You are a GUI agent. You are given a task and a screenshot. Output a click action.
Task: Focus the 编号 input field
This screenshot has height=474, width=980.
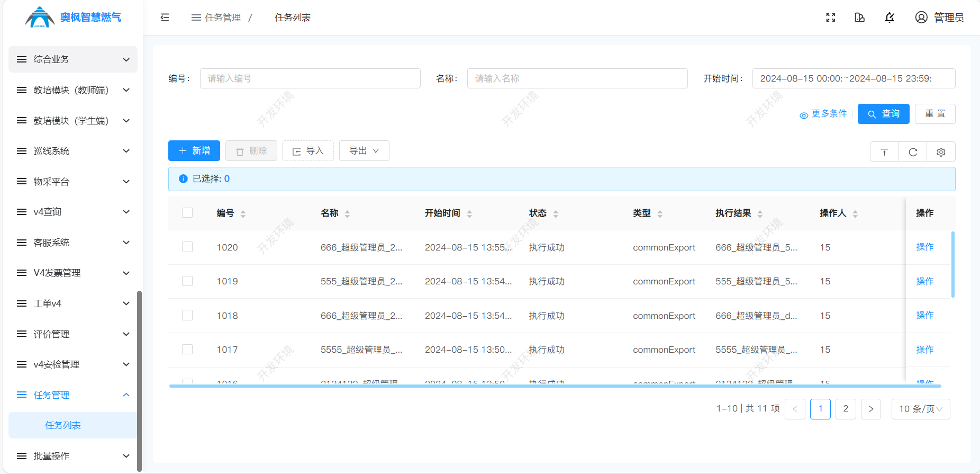pyautogui.click(x=310, y=78)
